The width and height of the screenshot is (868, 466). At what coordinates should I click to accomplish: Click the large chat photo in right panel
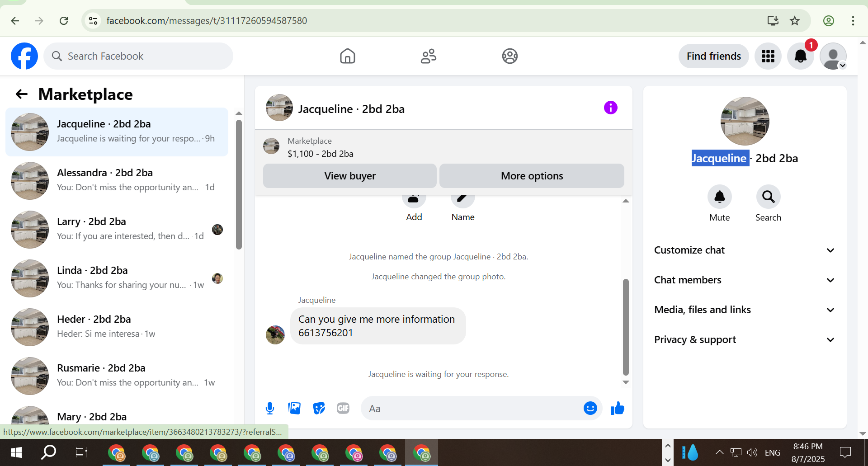(745, 121)
